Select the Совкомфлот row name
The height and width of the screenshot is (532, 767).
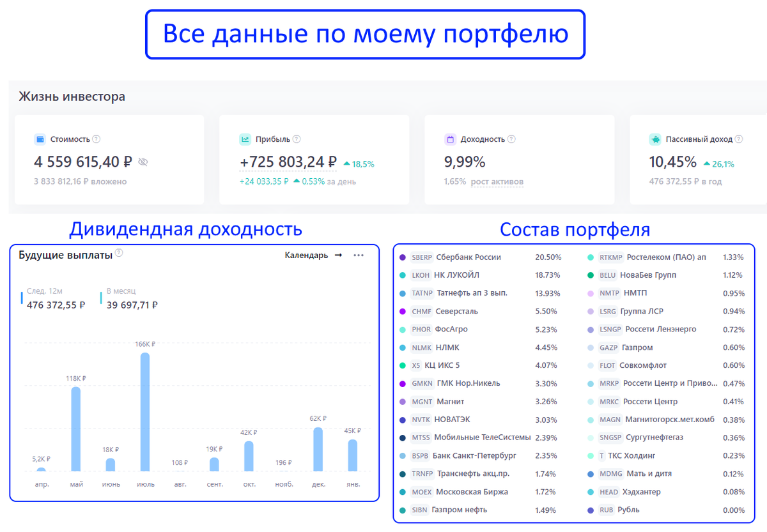643,366
